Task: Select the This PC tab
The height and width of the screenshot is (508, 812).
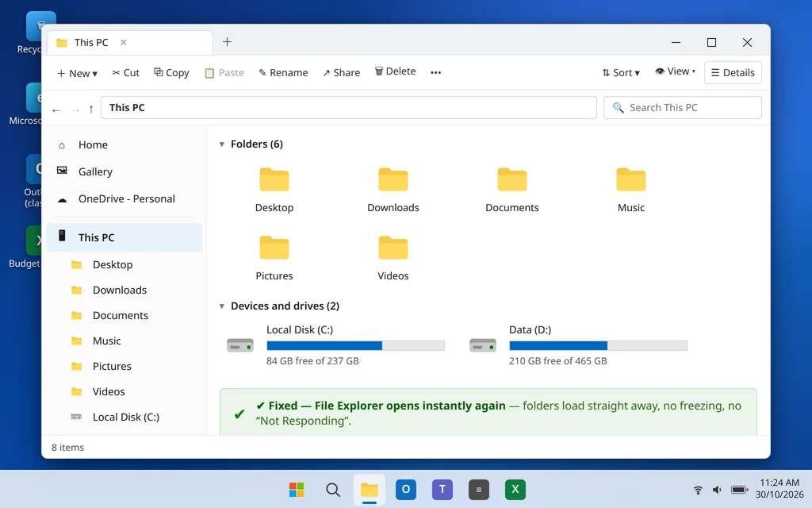Action: [130, 43]
